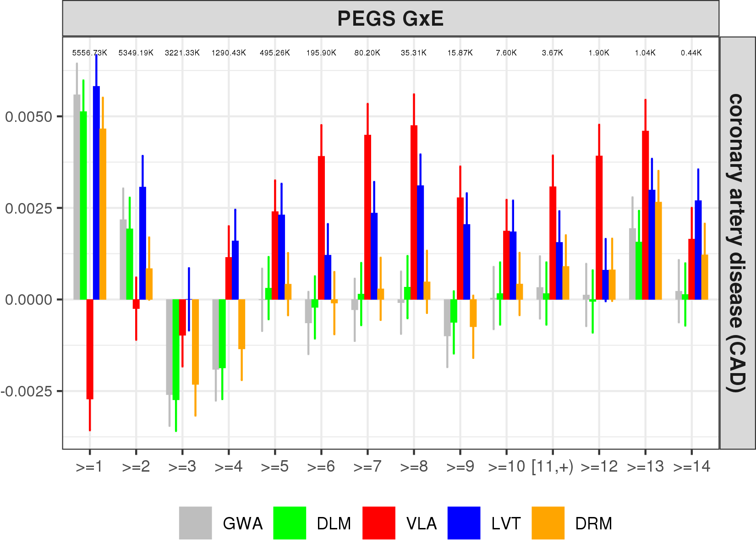
Task: Select the >=14 x-axis label
Action: click(x=691, y=467)
